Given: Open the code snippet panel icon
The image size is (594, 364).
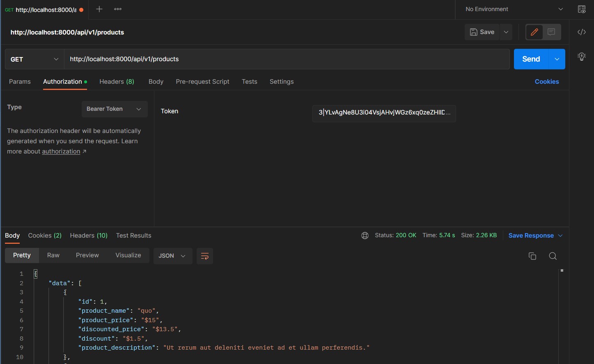Looking at the screenshot, I should click(581, 32).
